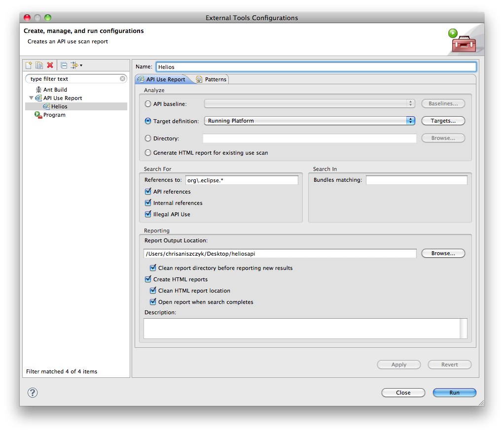504x433 pixels.
Task: Select the Target definition radio button
Action: pos(148,121)
